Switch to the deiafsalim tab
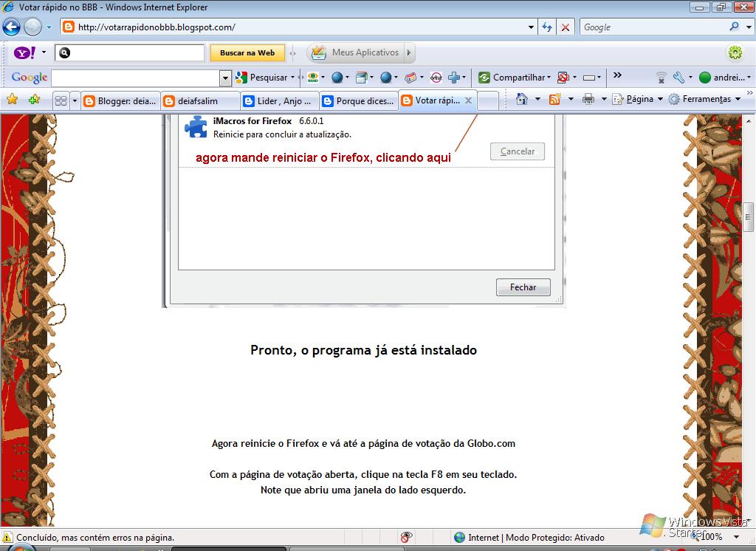 pos(200,101)
